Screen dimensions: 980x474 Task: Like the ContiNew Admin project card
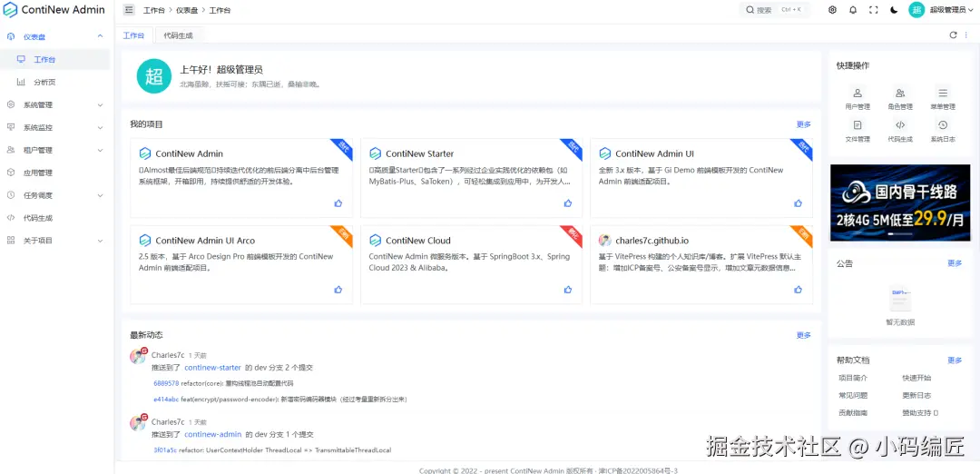[338, 203]
